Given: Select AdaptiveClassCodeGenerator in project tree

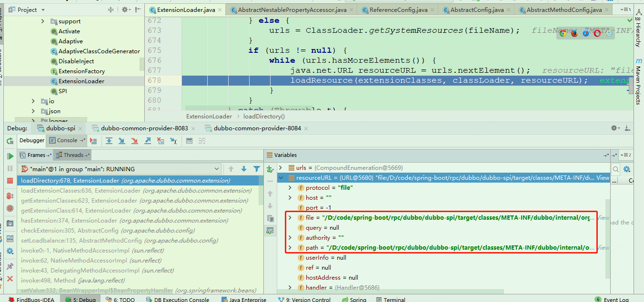Looking at the screenshot, I should point(99,51).
